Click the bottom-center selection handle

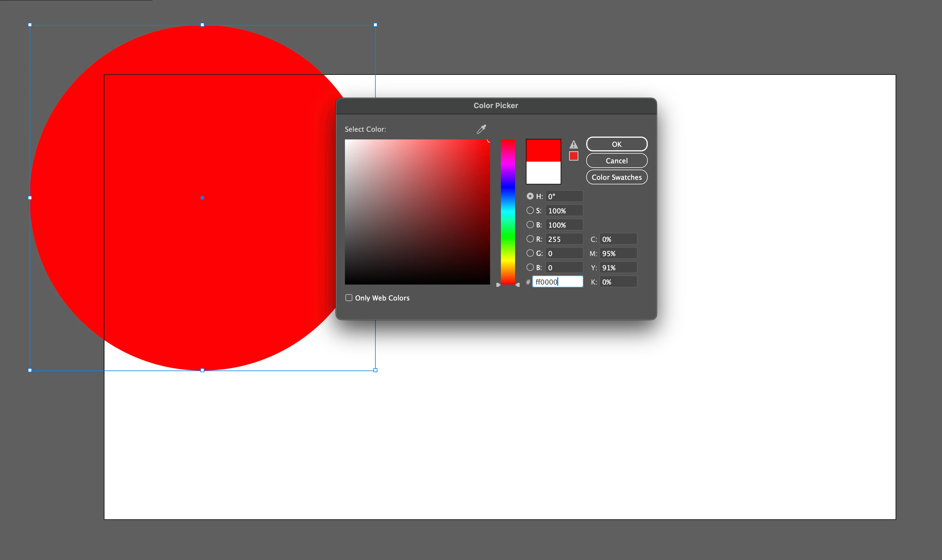click(202, 370)
